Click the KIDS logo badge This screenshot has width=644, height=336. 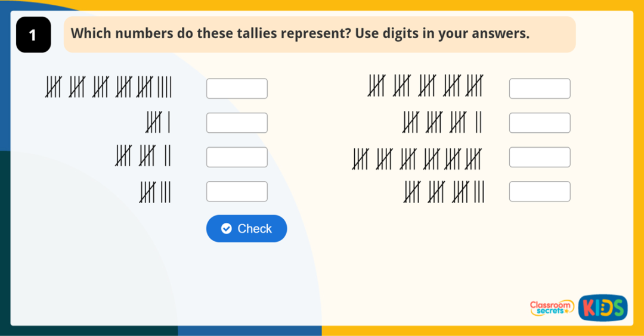click(x=602, y=307)
